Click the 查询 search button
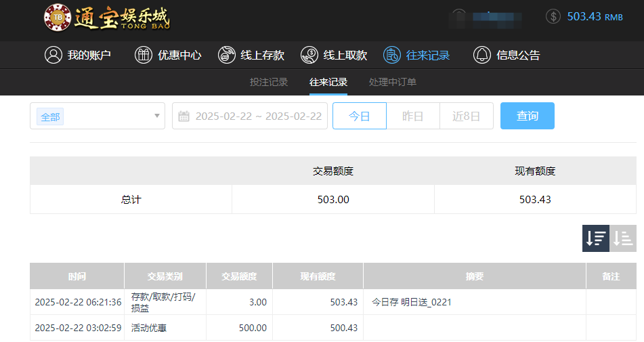Viewport: 644px width, 342px height. [x=528, y=116]
